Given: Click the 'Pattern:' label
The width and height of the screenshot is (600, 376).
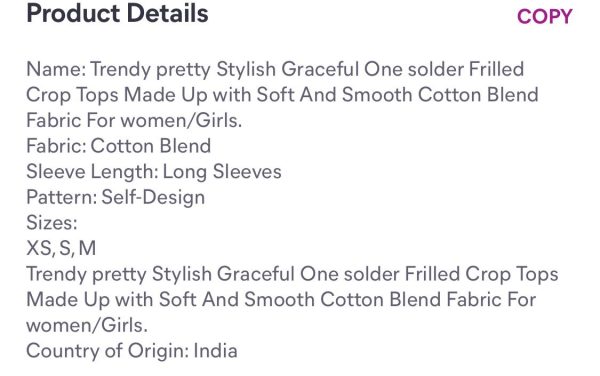Looking at the screenshot, I should pos(62,197).
